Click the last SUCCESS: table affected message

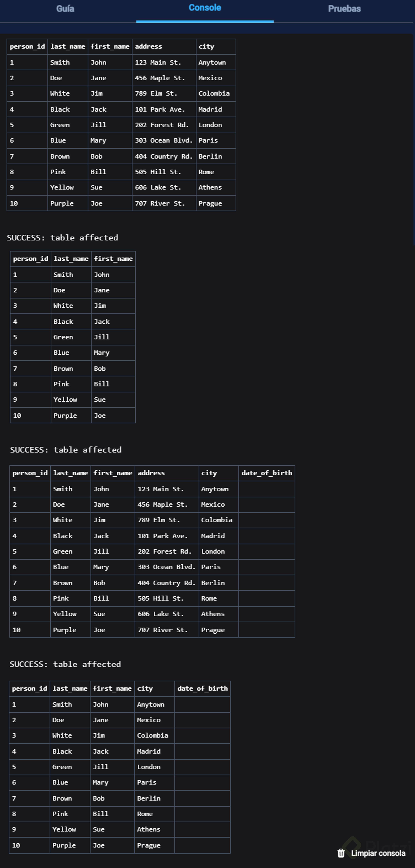pyautogui.click(x=65, y=664)
